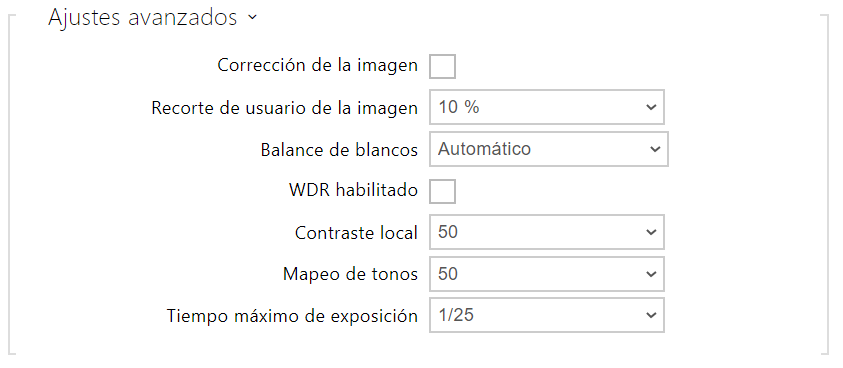
Task: Click the WDR habilitado label text
Action: point(353,190)
